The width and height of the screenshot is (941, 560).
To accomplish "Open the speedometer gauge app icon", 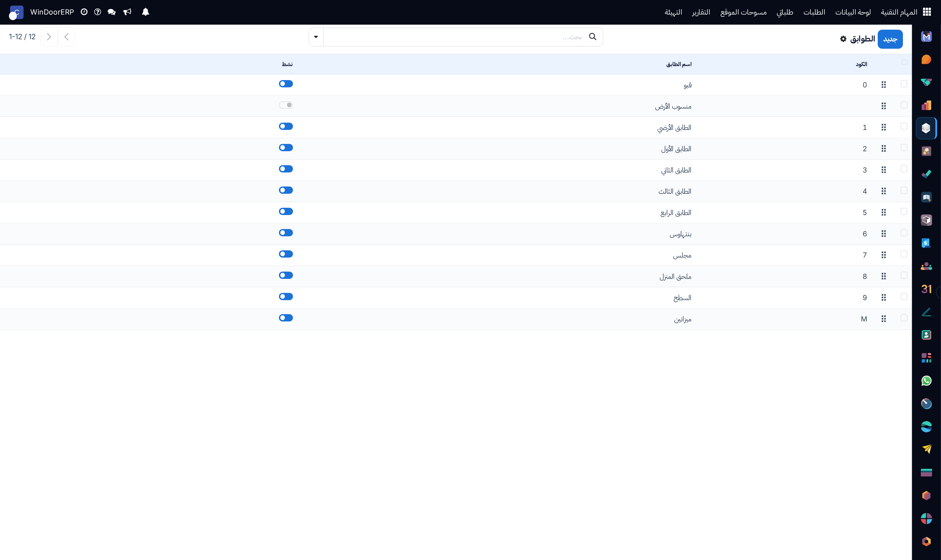I will click(x=926, y=404).
